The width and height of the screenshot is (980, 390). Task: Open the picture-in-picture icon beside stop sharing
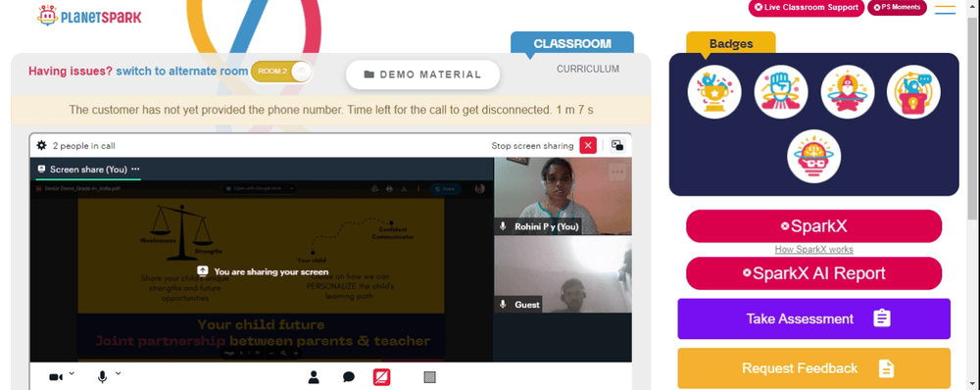pyautogui.click(x=617, y=145)
